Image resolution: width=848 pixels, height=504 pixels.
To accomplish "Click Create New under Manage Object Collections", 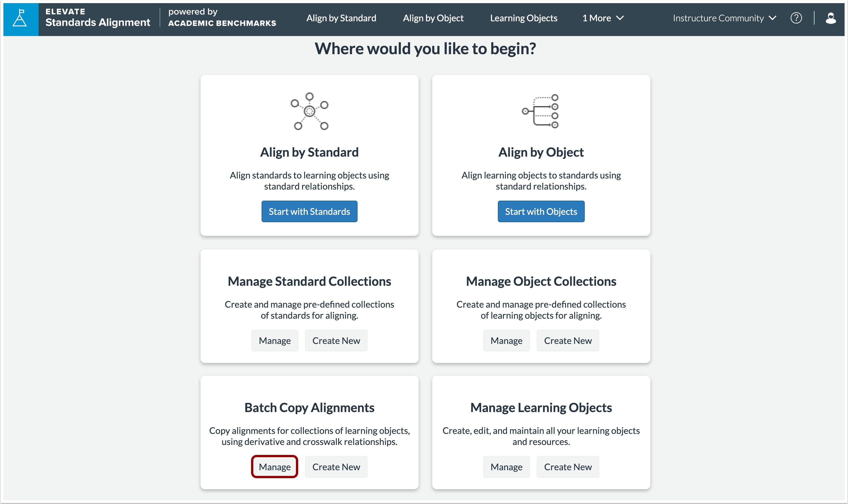I will pyautogui.click(x=568, y=340).
